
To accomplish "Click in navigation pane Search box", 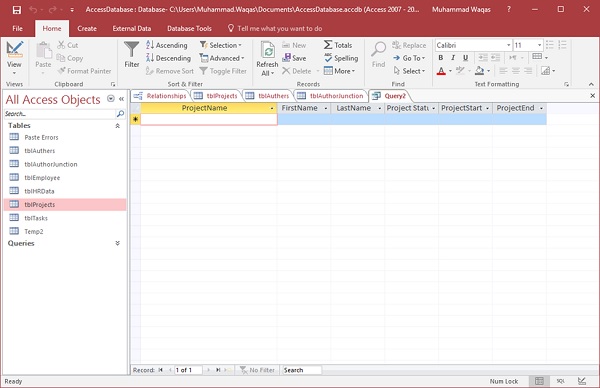I will (x=60, y=114).
